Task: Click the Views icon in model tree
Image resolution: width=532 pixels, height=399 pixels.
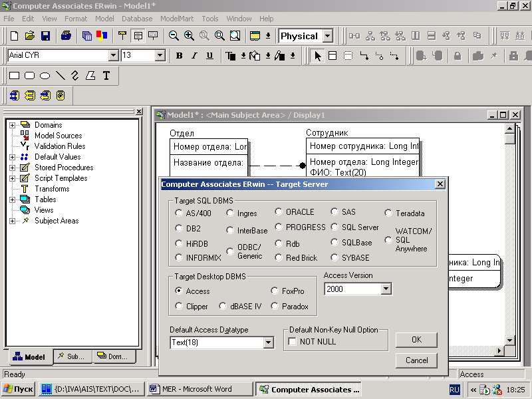Action: 25,209
